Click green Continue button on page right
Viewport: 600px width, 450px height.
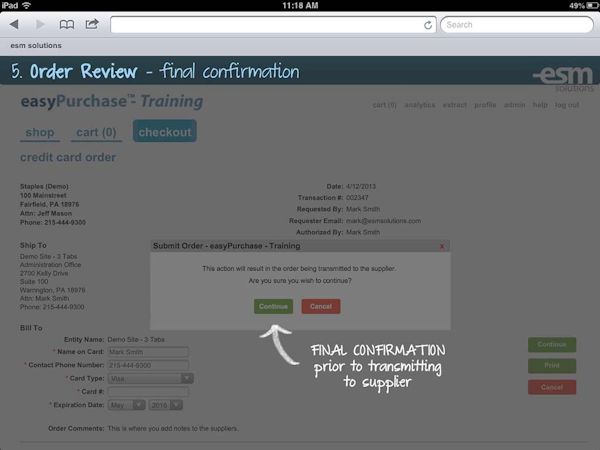pyautogui.click(x=552, y=344)
